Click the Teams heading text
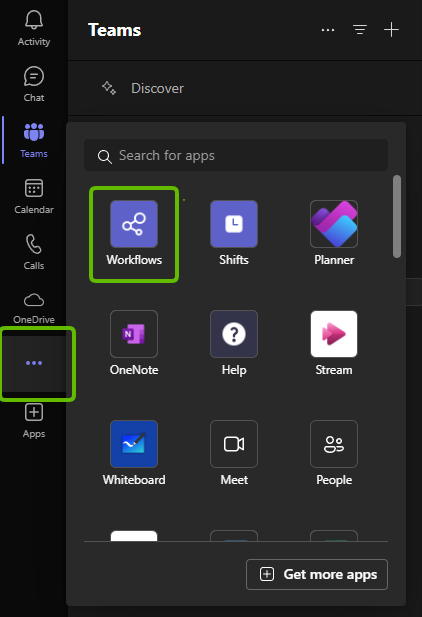 pos(115,30)
